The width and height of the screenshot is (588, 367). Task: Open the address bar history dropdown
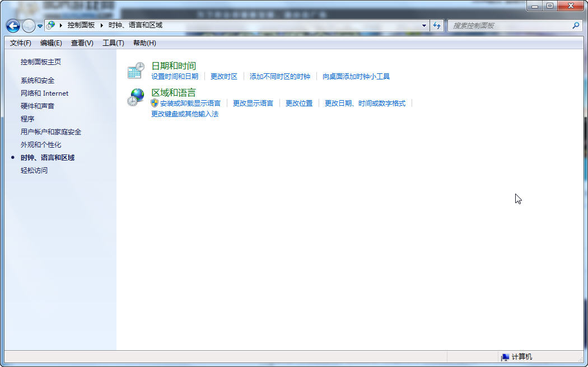coord(424,26)
